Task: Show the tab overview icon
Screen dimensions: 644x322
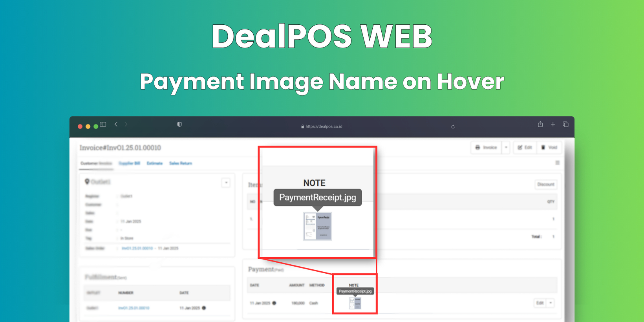Action: (565, 124)
